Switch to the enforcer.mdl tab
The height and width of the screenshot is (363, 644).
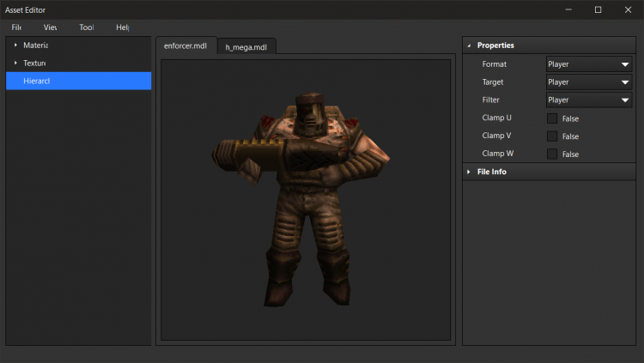(x=185, y=46)
